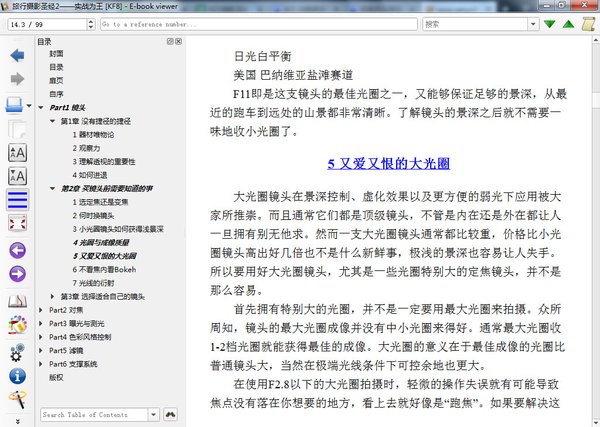Open the search history dropdown arrow
Screen dimensions: 600x427
point(533,24)
